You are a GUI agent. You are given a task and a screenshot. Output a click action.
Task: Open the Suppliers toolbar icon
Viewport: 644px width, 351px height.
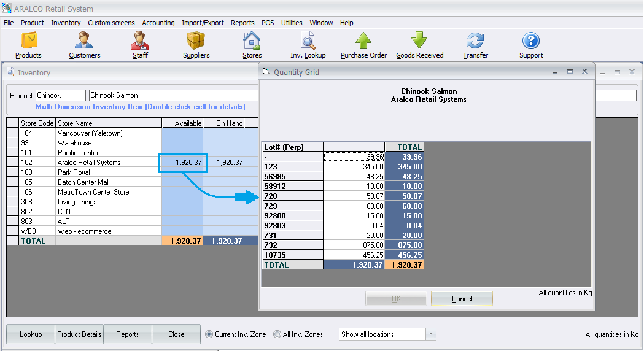point(196,45)
